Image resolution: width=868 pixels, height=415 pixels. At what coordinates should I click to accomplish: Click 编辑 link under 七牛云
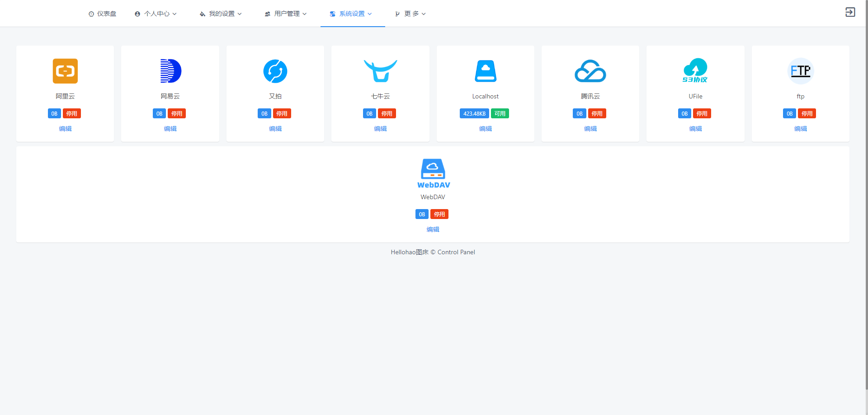pos(380,129)
